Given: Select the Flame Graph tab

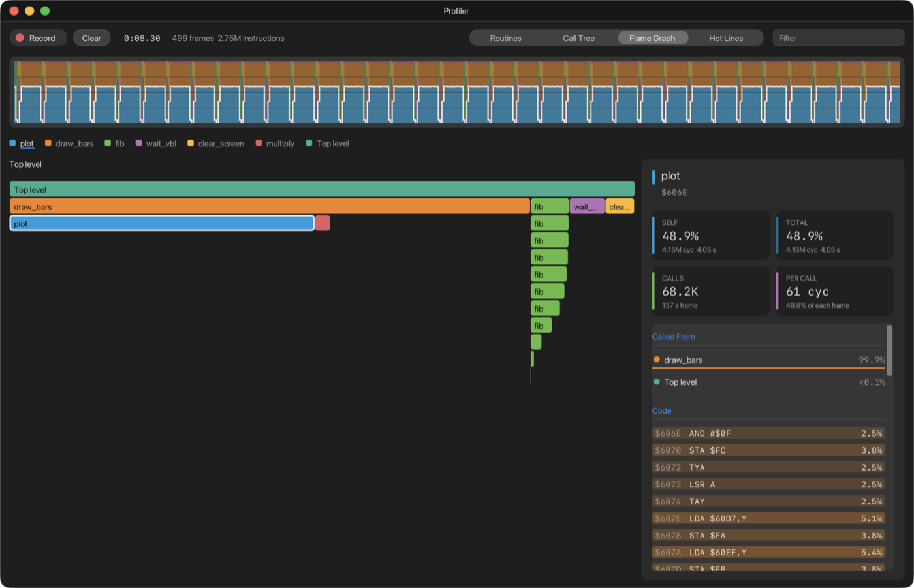Looking at the screenshot, I should click(652, 38).
